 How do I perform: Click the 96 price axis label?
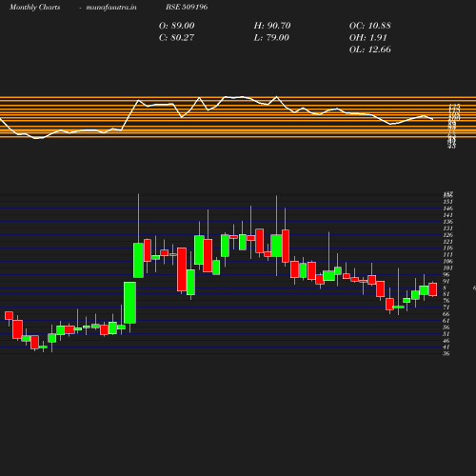pyautogui.click(x=446, y=274)
